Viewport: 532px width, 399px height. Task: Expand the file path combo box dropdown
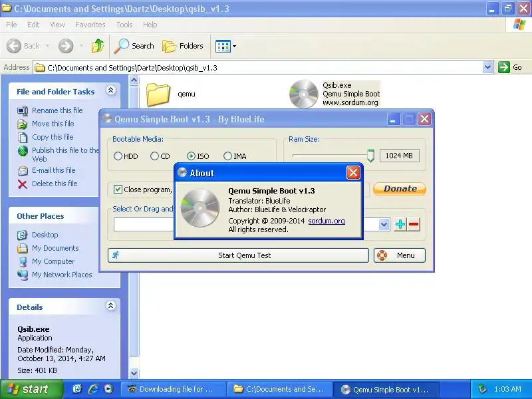click(384, 224)
